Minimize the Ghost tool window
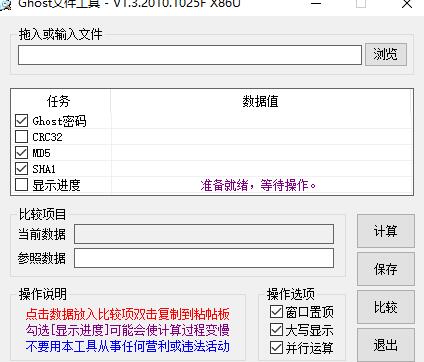This screenshot has width=424, height=362. [316, 4]
